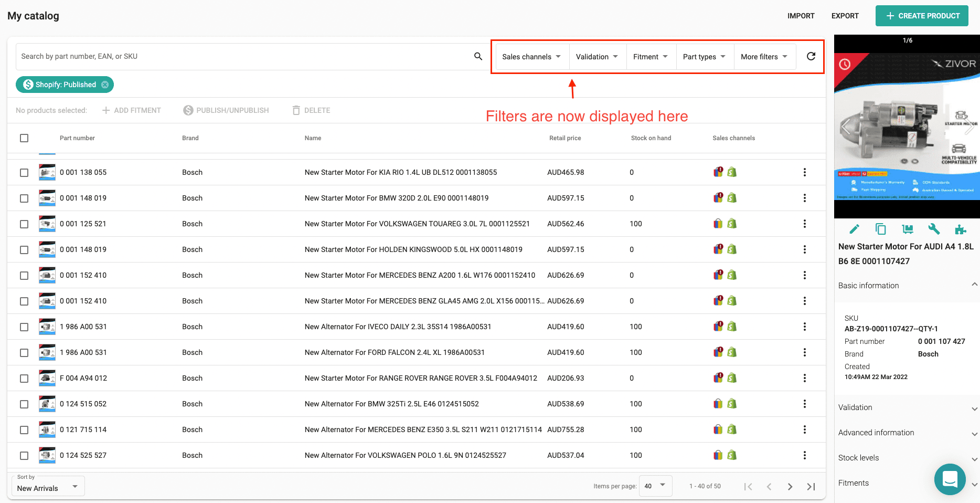Select the HOLDEN KINGSWOOD starter row checkbox
This screenshot has height=503, width=980.
point(24,249)
